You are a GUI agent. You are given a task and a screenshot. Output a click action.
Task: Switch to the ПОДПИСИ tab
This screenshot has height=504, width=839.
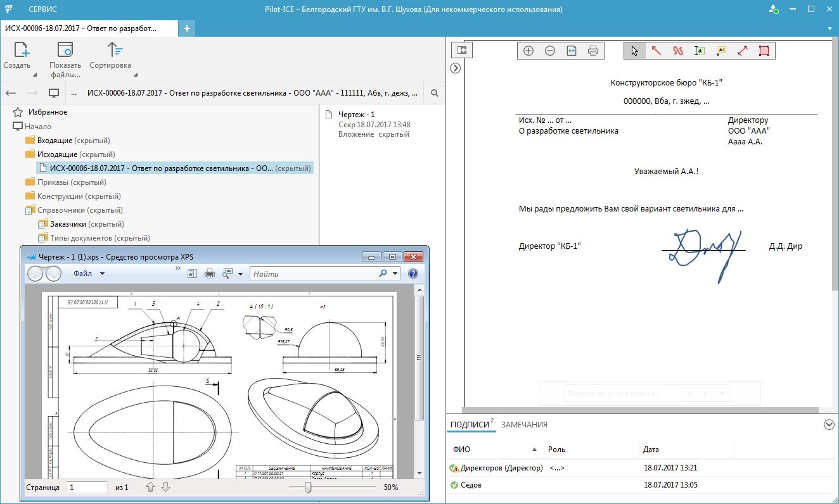click(x=470, y=425)
